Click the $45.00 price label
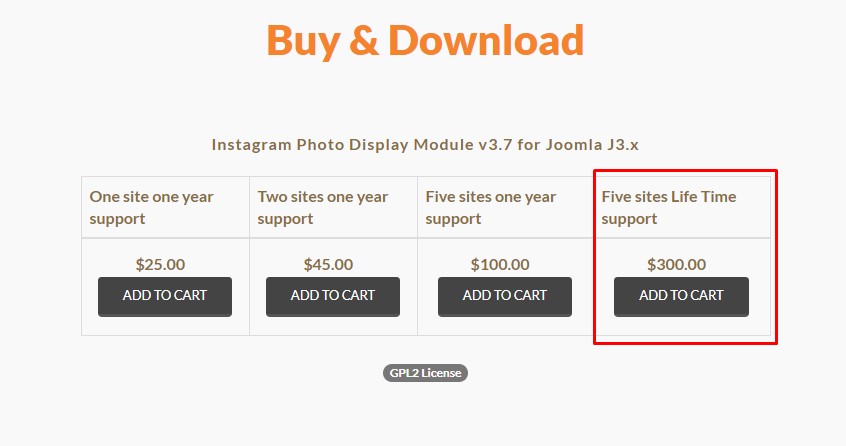846x446 pixels. [x=328, y=264]
